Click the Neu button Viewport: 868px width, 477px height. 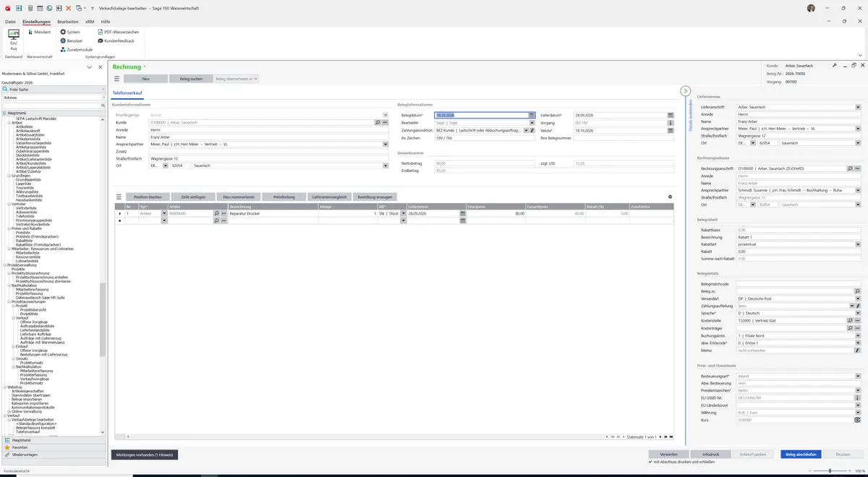pos(145,78)
